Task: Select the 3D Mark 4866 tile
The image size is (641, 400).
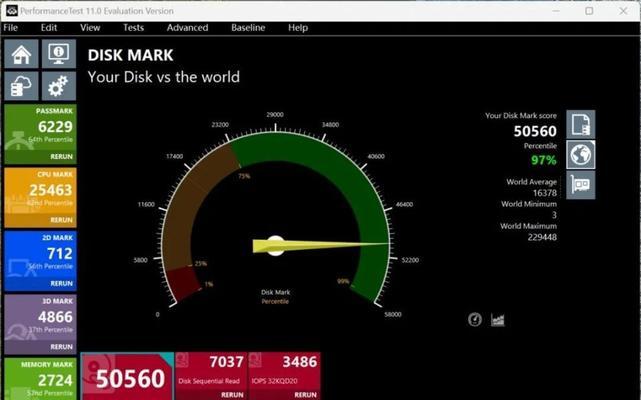Action: click(40, 324)
